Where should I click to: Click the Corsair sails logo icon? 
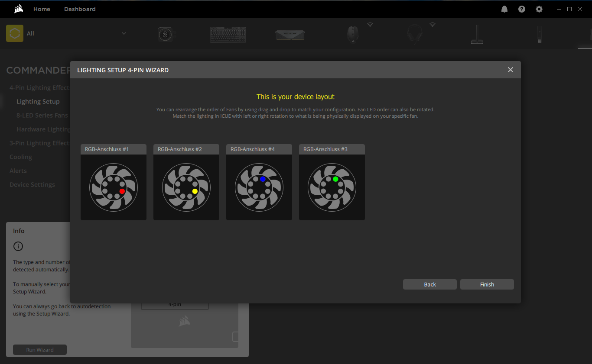[18, 9]
